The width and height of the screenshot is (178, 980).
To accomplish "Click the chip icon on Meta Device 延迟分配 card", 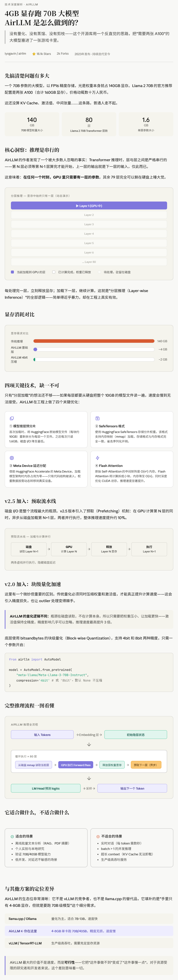I will click(x=11, y=458).
